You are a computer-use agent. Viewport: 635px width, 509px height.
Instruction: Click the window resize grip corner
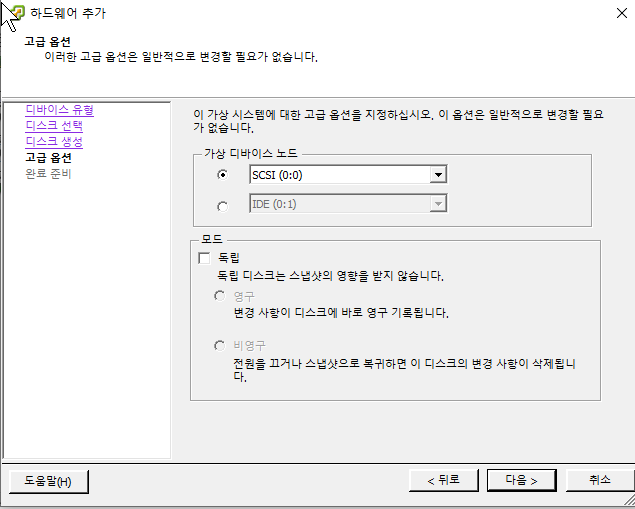tap(629, 499)
